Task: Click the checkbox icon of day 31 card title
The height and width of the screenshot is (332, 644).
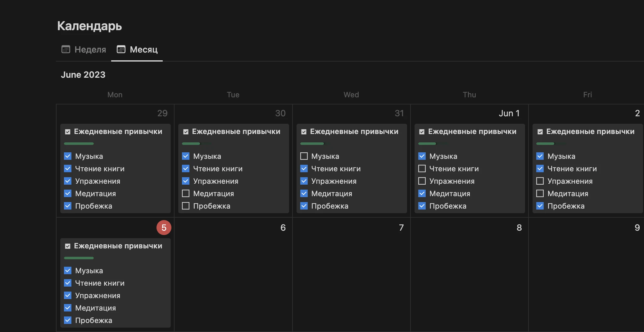Action: pyautogui.click(x=304, y=132)
